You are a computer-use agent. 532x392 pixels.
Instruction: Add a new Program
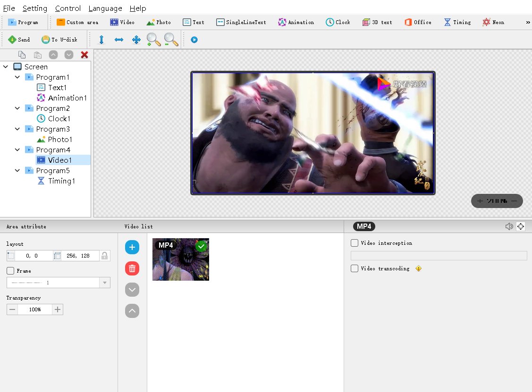(x=23, y=22)
